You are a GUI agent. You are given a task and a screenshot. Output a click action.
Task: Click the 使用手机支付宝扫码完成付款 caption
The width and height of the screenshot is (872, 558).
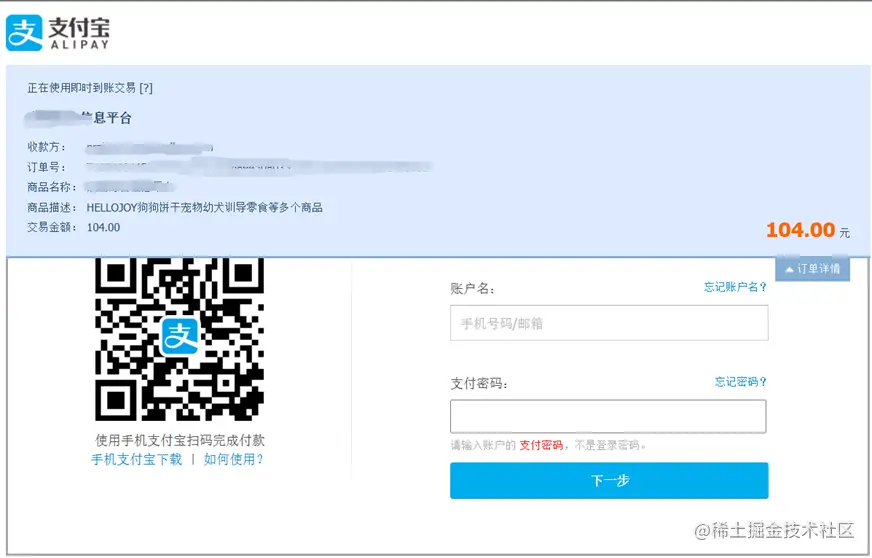pyautogui.click(x=180, y=440)
